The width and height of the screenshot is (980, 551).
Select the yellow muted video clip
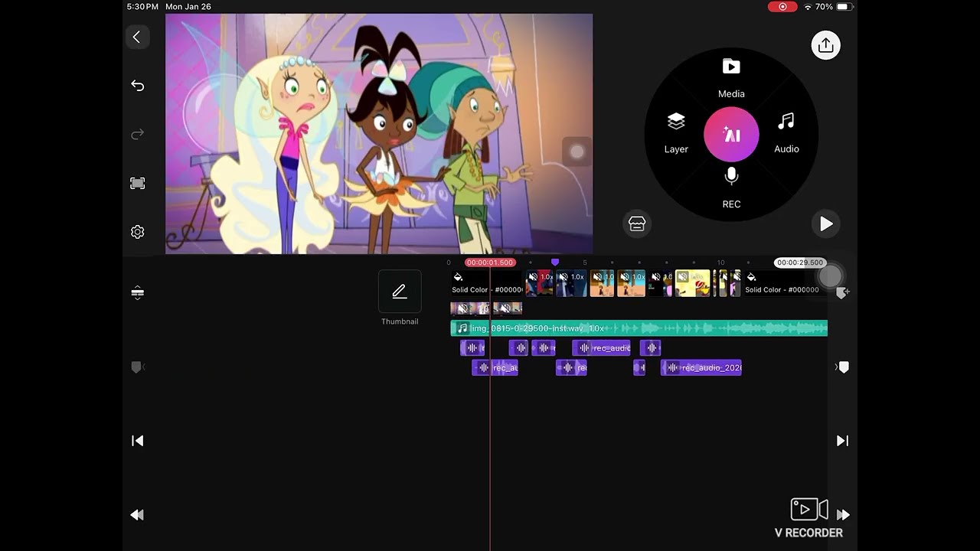tap(692, 283)
